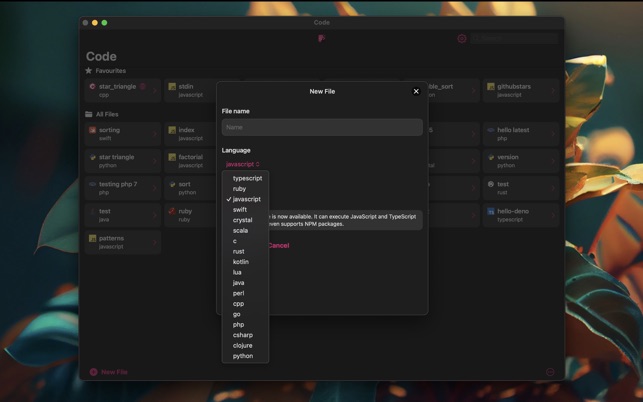Click python icon on version
Image resolution: width=643 pixels, height=402 pixels.
pos(491,157)
